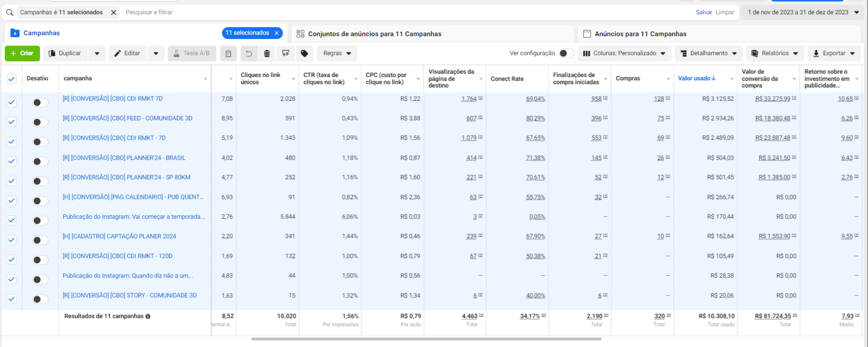Click the Salvar link

click(704, 12)
